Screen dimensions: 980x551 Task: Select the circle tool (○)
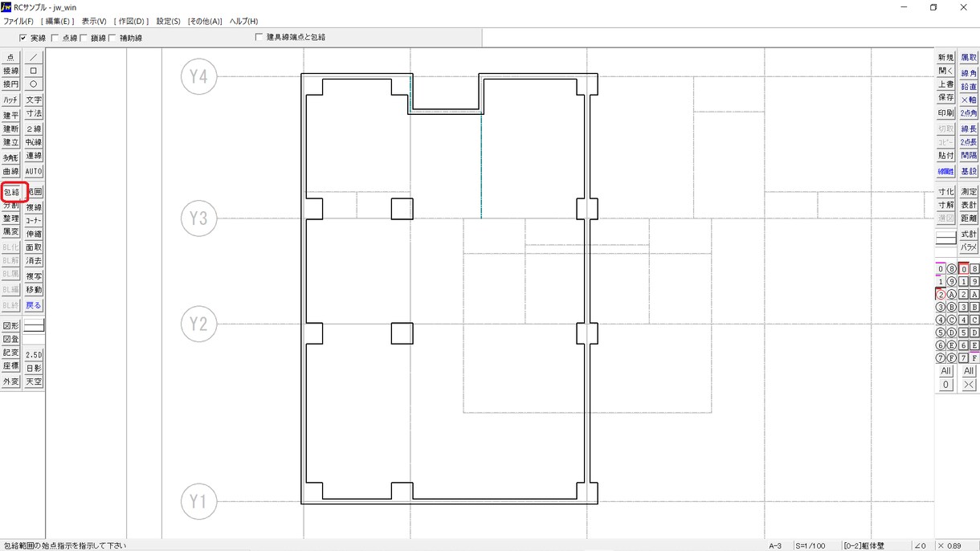pyautogui.click(x=34, y=84)
